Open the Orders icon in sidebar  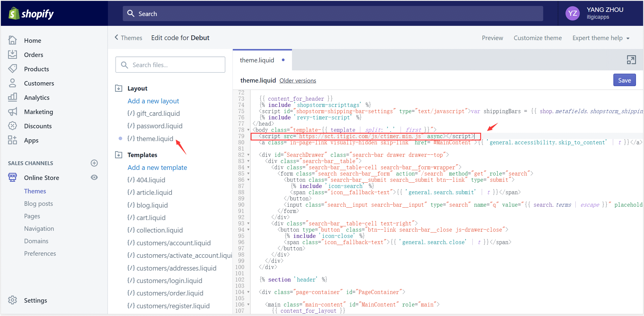pyautogui.click(x=12, y=54)
